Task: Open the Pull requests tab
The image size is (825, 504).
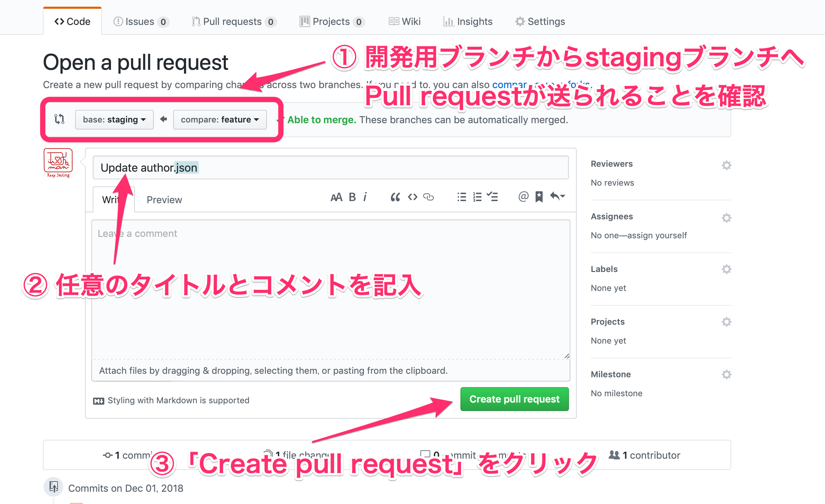Action: (x=233, y=21)
